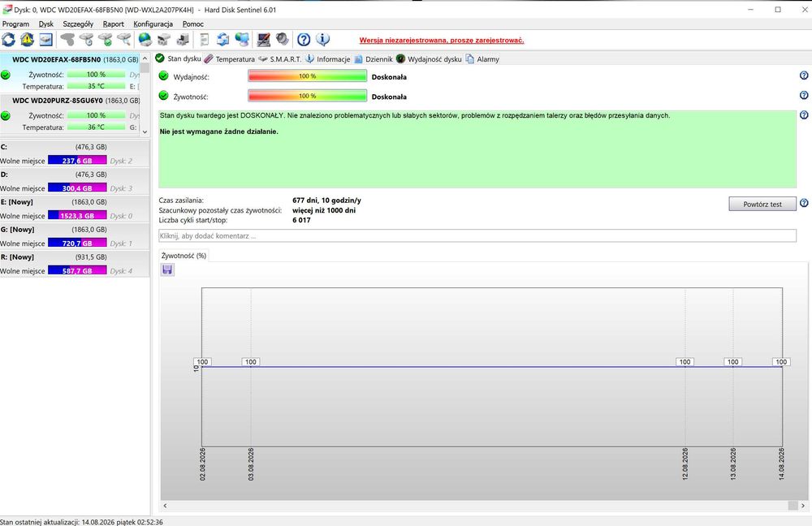
Task: Click chart scroll right arrow
Action: pos(803,506)
